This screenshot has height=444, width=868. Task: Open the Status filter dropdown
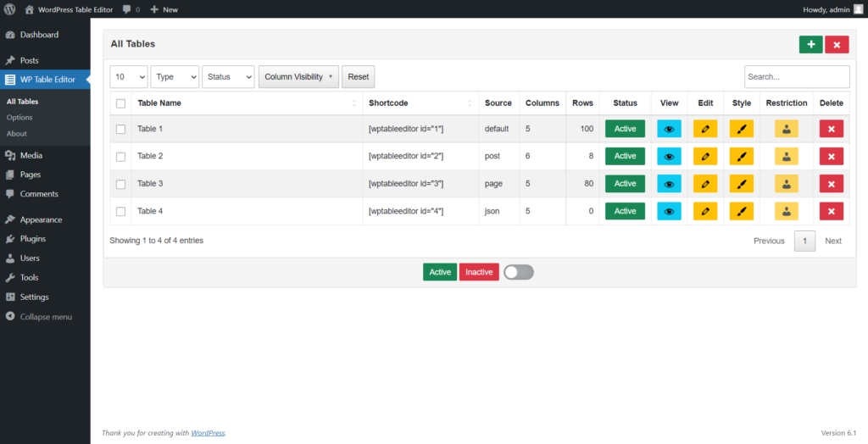[x=228, y=77]
